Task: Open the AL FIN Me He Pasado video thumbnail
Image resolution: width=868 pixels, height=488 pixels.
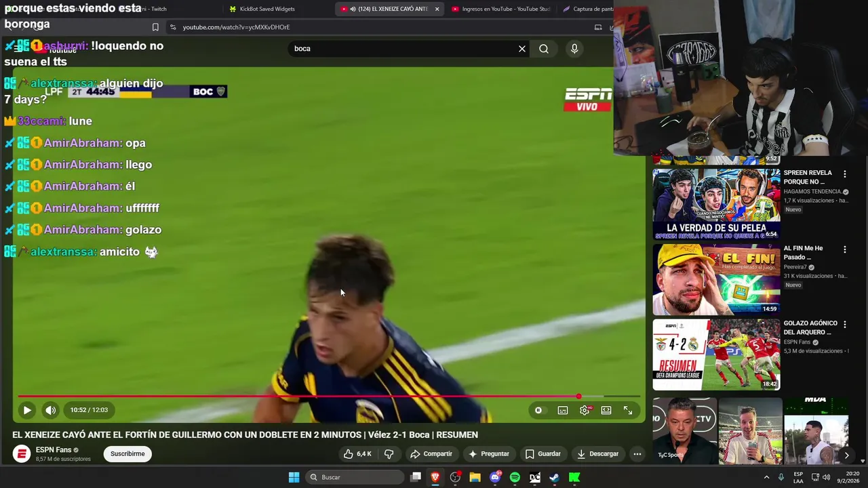Action: point(716,279)
